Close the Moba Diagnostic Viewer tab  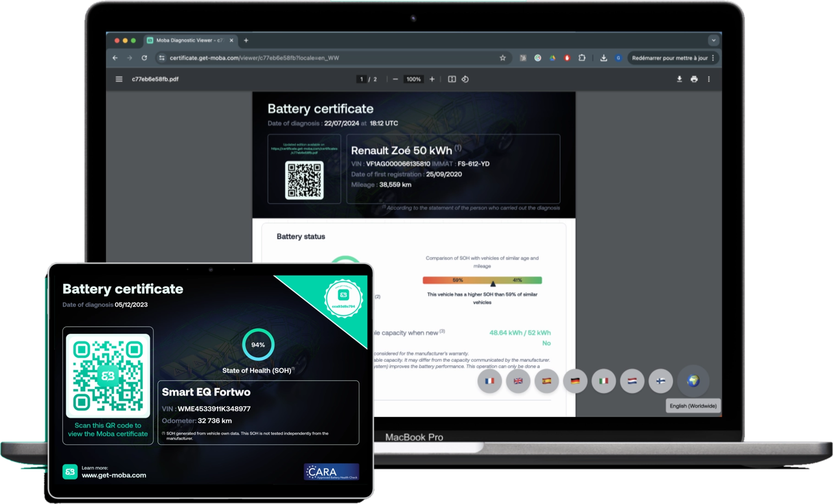pyautogui.click(x=232, y=40)
